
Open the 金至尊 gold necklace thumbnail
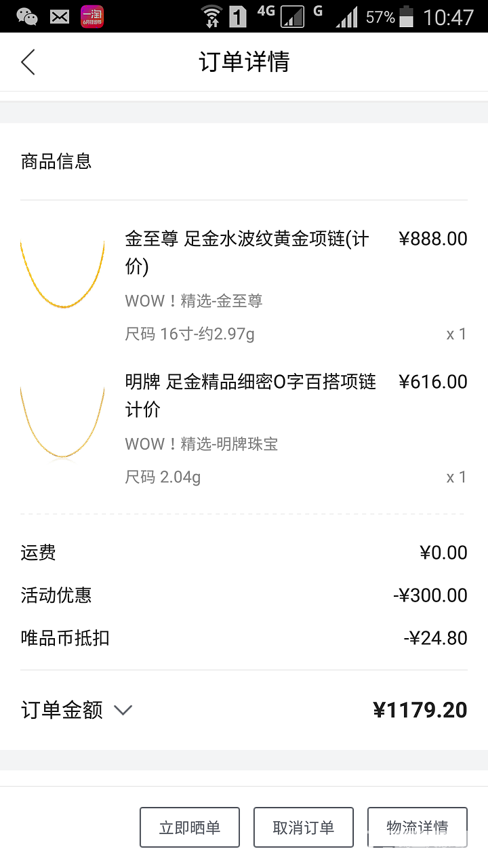pyautogui.click(x=62, y=275)
